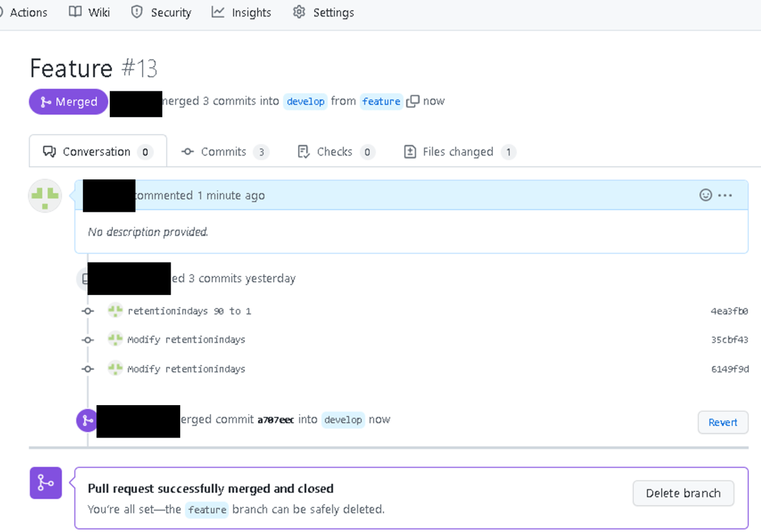
Task: Click the Security shield icon
Action: pyautogui.click(x=136, y=11)
